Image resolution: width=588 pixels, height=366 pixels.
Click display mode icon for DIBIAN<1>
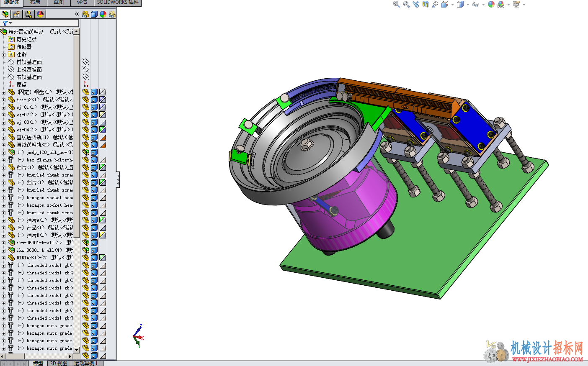94,258
